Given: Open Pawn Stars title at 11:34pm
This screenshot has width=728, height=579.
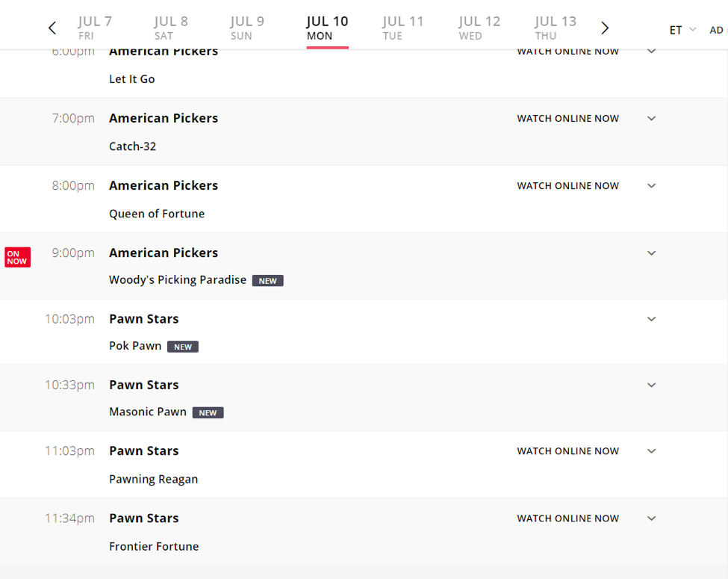Looking at the screenshot, I should click(x=144, y=518).
